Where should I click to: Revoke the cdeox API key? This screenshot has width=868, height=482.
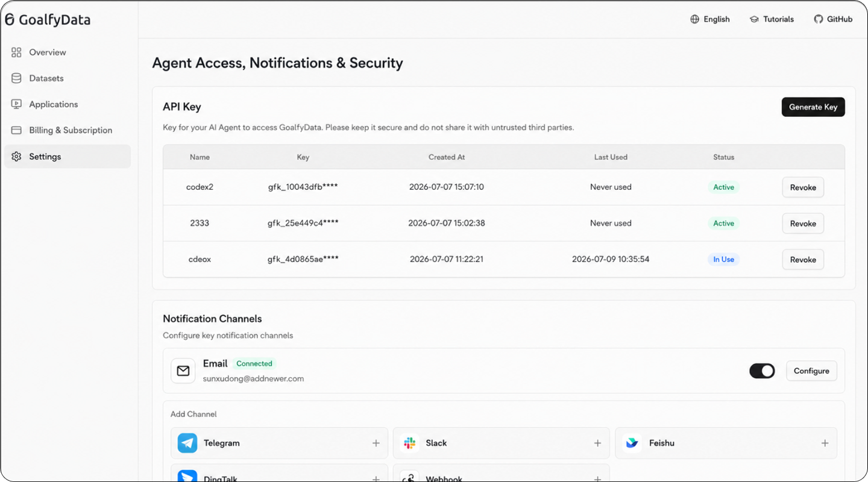[803, 260]
